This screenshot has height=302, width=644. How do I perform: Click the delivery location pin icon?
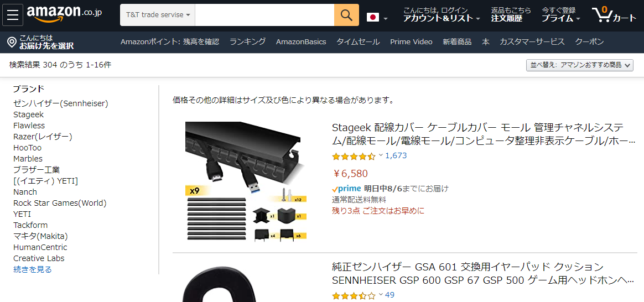12,42
